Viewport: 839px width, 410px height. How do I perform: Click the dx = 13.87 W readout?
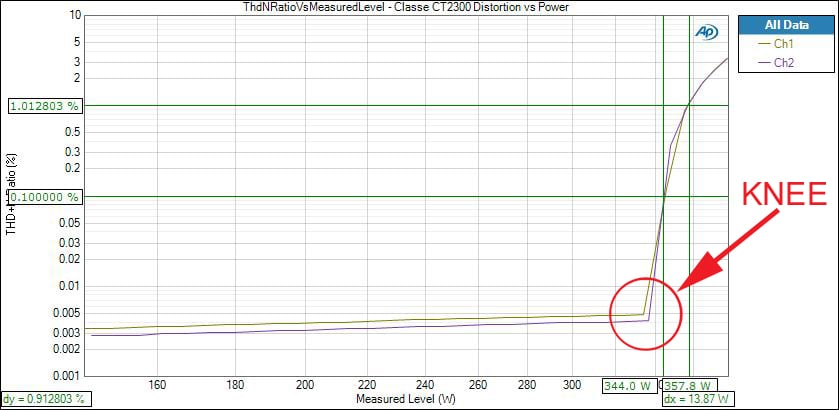[x=696, y=399]
